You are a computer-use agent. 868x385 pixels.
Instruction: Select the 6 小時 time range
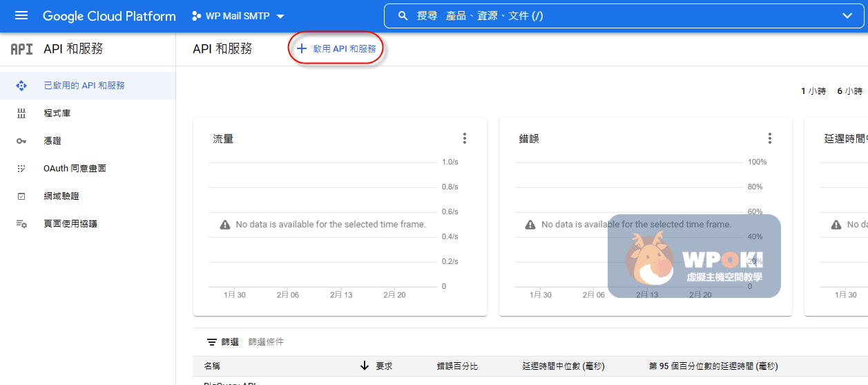point(849,91)
